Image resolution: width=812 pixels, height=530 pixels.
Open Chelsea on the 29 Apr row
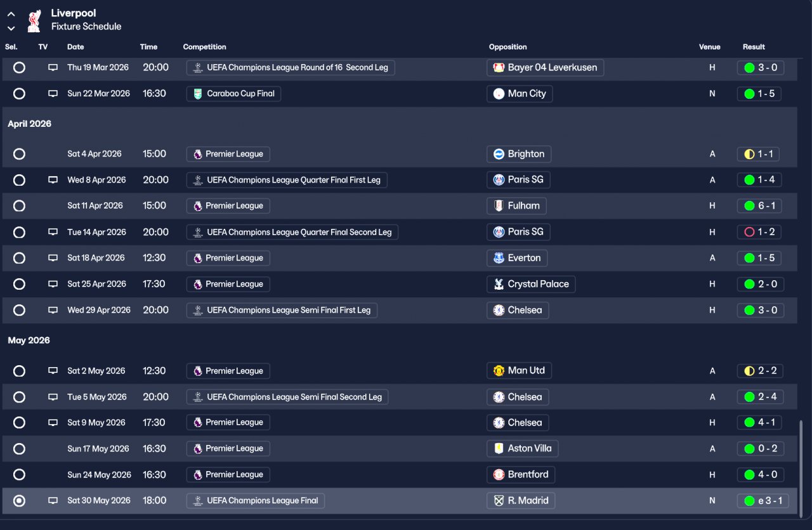click(518, 310)
